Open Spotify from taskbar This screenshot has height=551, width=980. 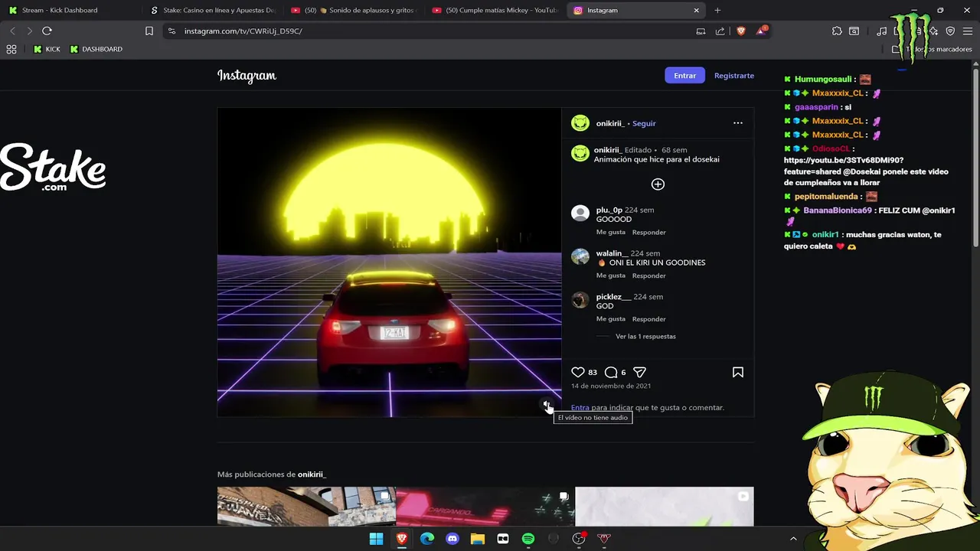pyautogui.click(x=528, y=539)
